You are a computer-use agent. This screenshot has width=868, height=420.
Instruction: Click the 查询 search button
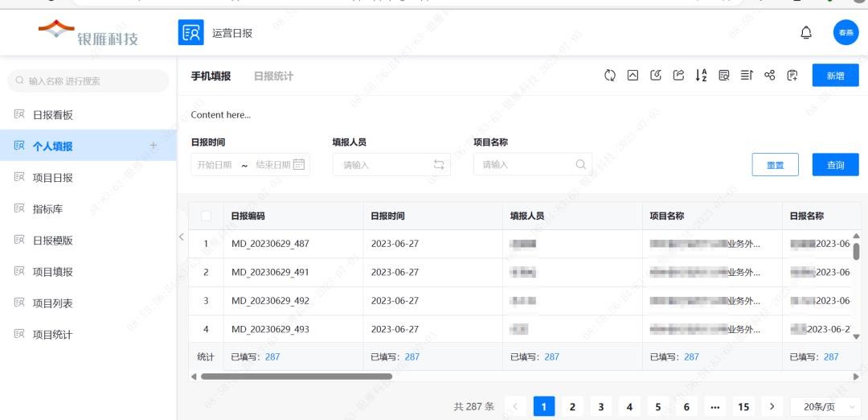point(835,165)
